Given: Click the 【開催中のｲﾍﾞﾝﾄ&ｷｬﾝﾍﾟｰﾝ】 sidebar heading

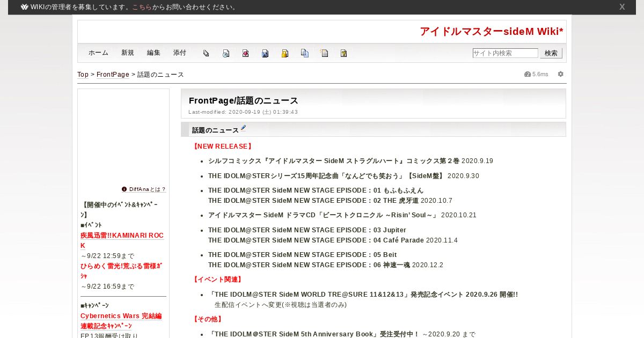Looking at the screenshot, I should point(119,210).
